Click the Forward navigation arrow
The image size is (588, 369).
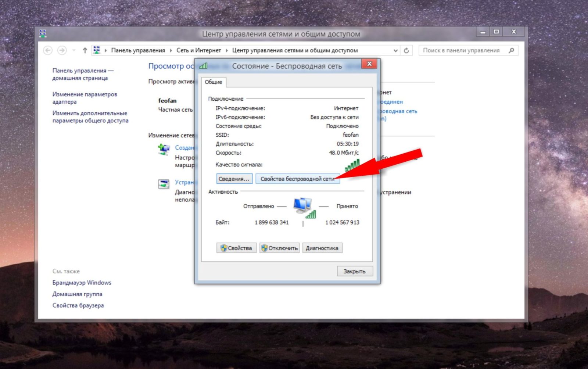tap(62, 50)
